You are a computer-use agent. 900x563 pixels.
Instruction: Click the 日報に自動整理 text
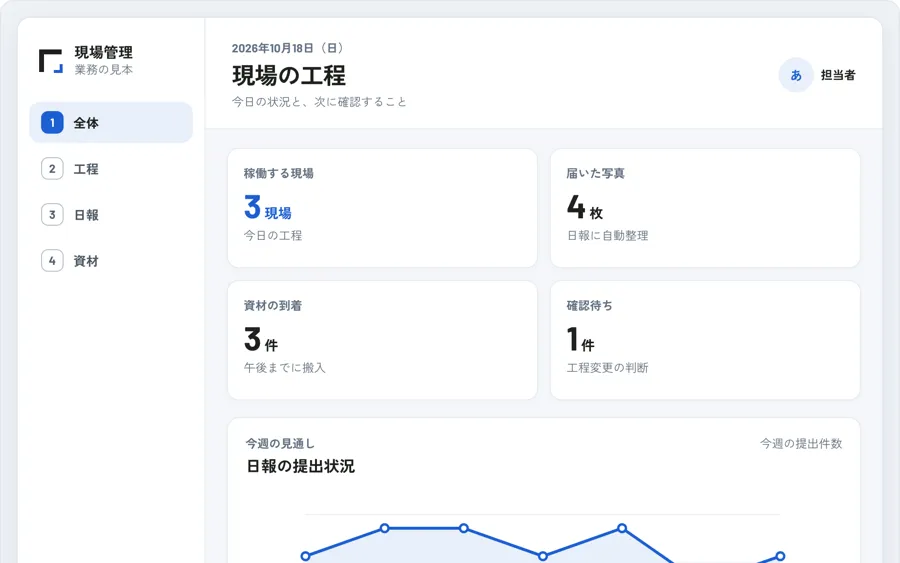607,235
